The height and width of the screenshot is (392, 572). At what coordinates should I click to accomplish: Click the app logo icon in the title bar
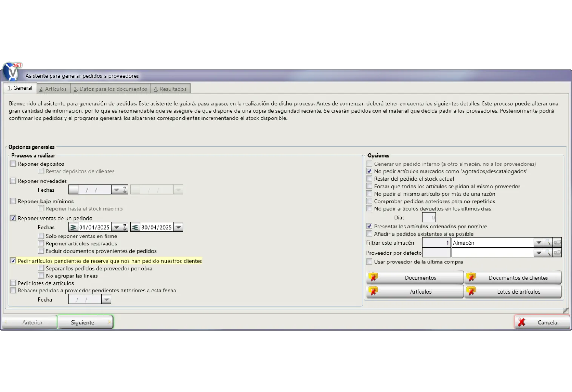click(12, 71)
